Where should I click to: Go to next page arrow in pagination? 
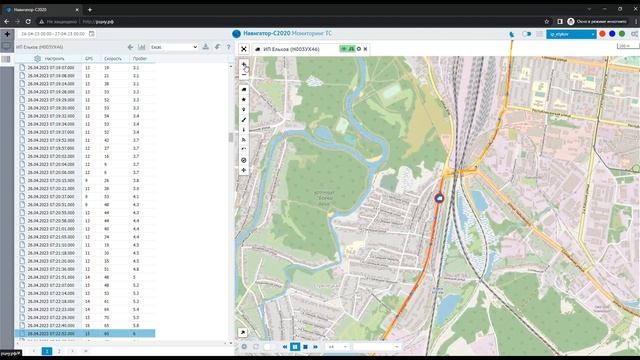pos(72,351)
